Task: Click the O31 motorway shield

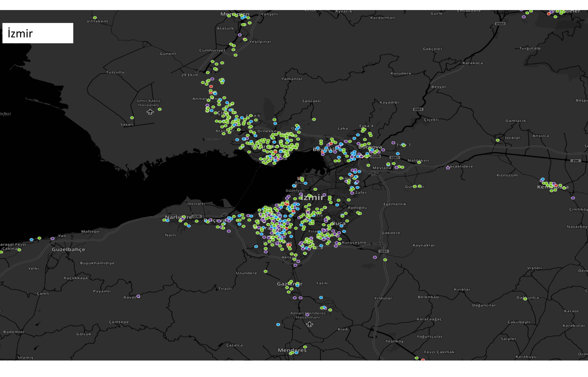Action: click(384, 251)
